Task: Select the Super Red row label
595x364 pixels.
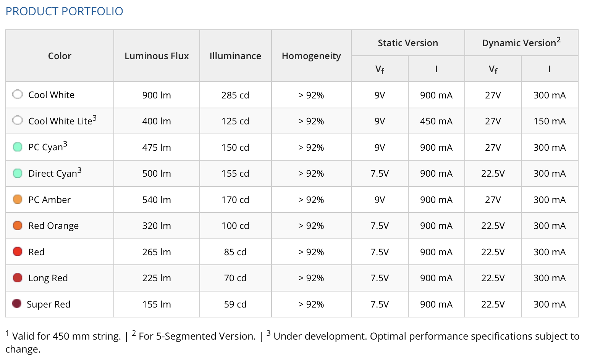Action: [49, 304]
